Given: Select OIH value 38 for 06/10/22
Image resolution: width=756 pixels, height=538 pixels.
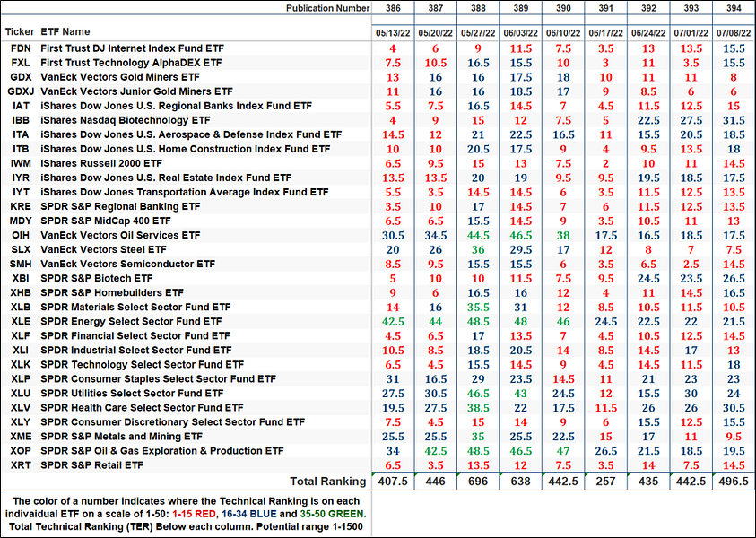Looking at the screenshot, I should pos(563,235).
